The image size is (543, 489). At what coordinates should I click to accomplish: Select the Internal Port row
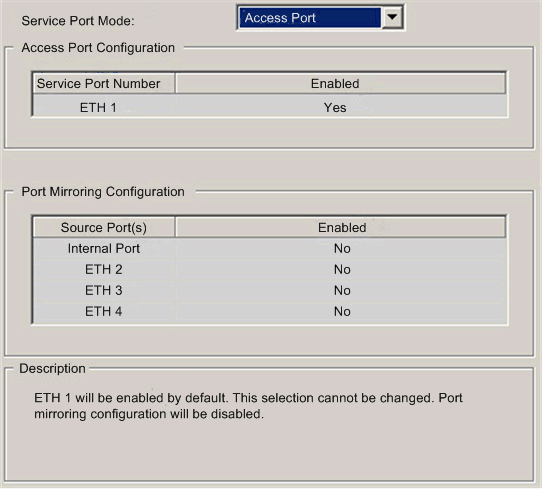270,248
